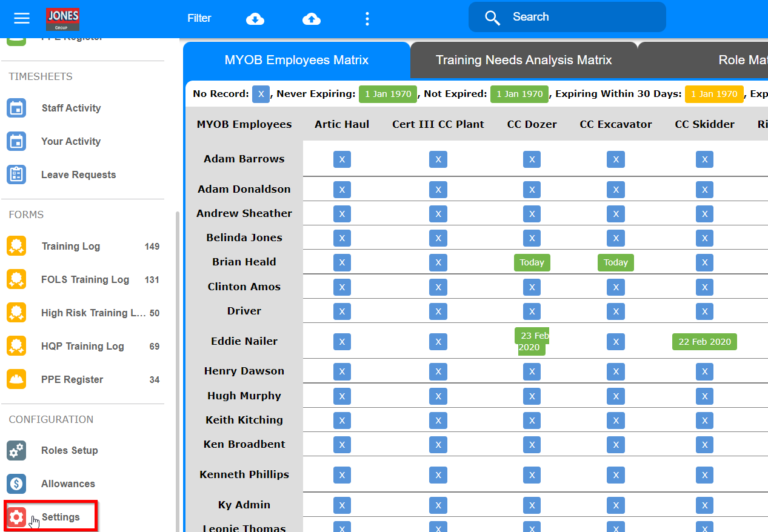Click Driver row CC Dozer X marker
The image size is (768, 532).
532,311
